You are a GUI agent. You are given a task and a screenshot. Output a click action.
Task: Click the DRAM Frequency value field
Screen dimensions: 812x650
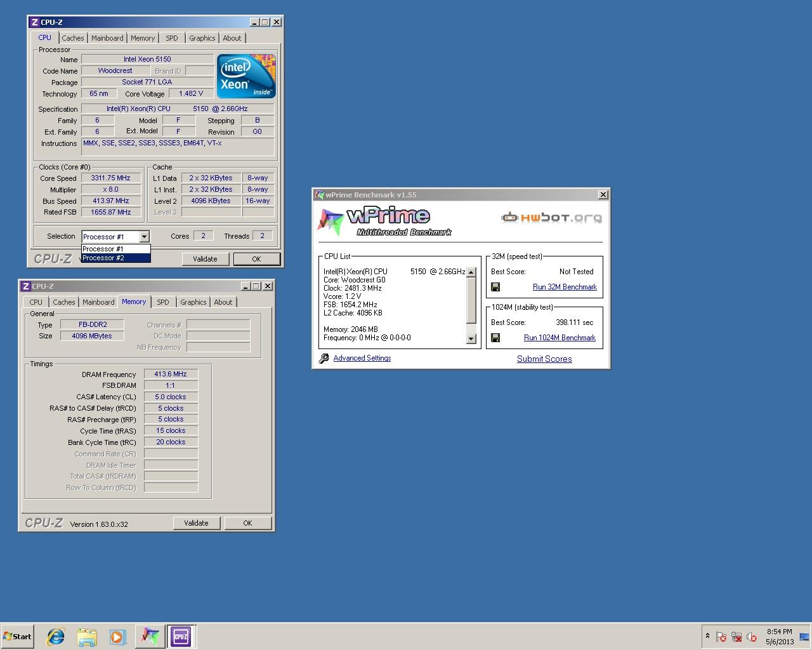[171, 375]
